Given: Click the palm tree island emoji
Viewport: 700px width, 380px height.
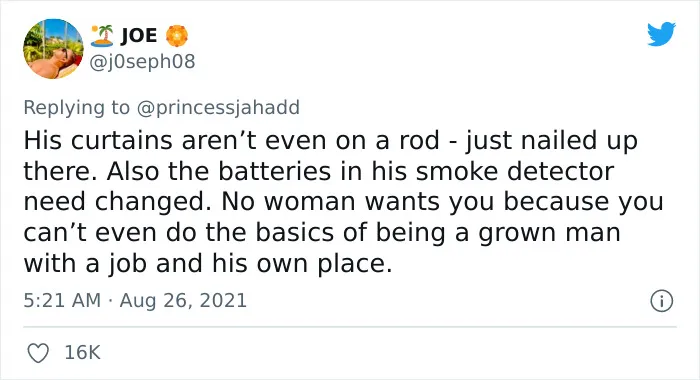Looking at the screenshot, I should 102,36.
